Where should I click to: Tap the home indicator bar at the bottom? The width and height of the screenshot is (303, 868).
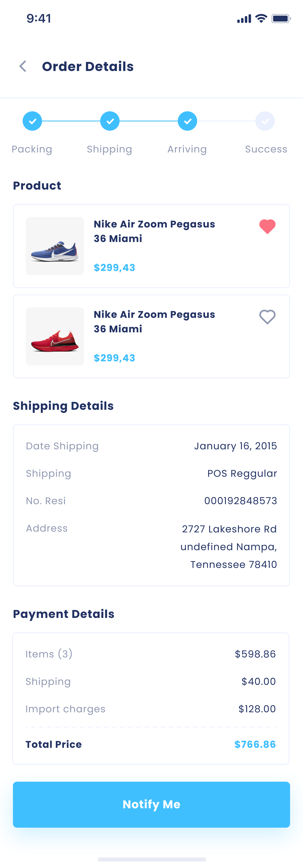pyautogui.click(x=151, y=859)
